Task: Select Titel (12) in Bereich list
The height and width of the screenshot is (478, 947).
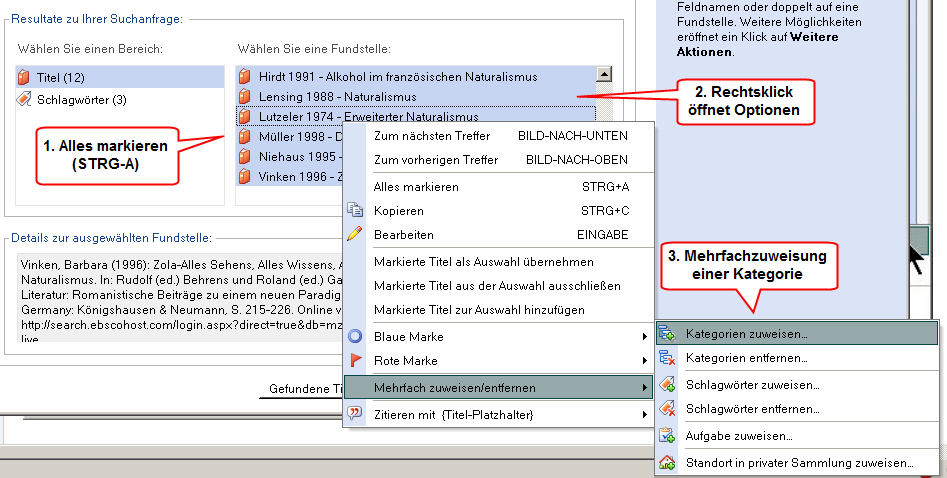Action: [x=120, y=77]
